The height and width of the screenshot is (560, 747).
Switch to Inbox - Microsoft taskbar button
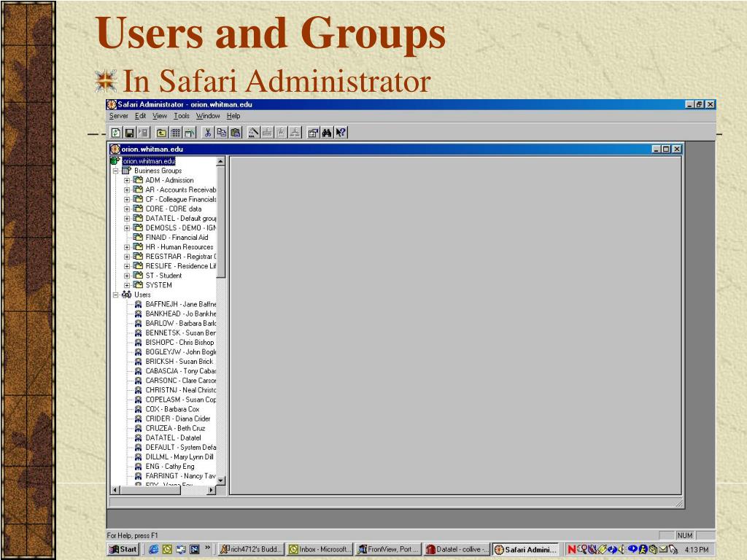[x=320, y=549]
